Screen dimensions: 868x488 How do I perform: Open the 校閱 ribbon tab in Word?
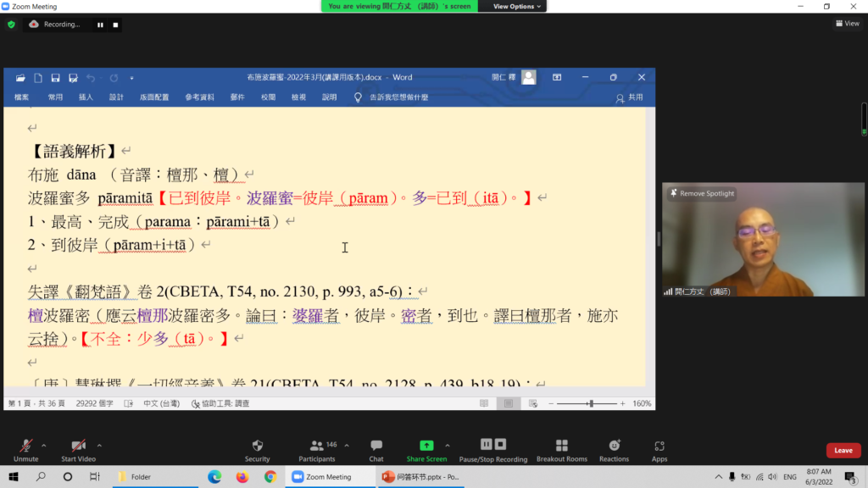pos(268,97)
